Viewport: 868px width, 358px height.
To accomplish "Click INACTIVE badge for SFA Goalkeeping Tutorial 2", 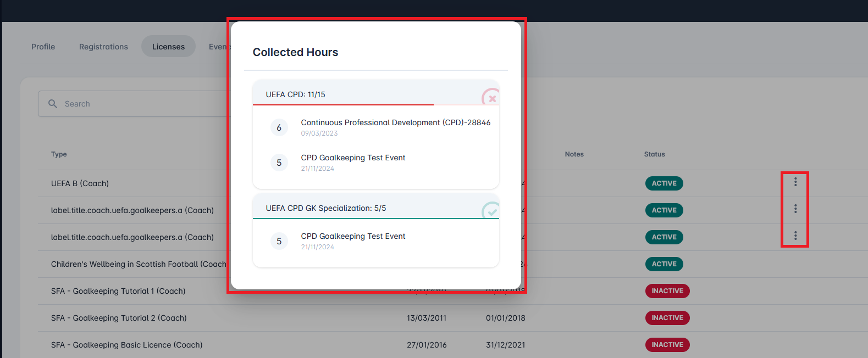I will 667,318.
